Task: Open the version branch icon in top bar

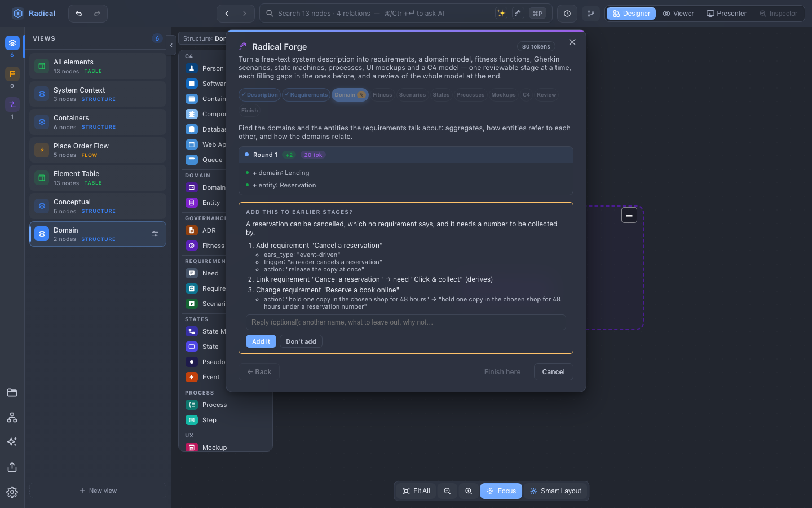Action: coord(591,14)
